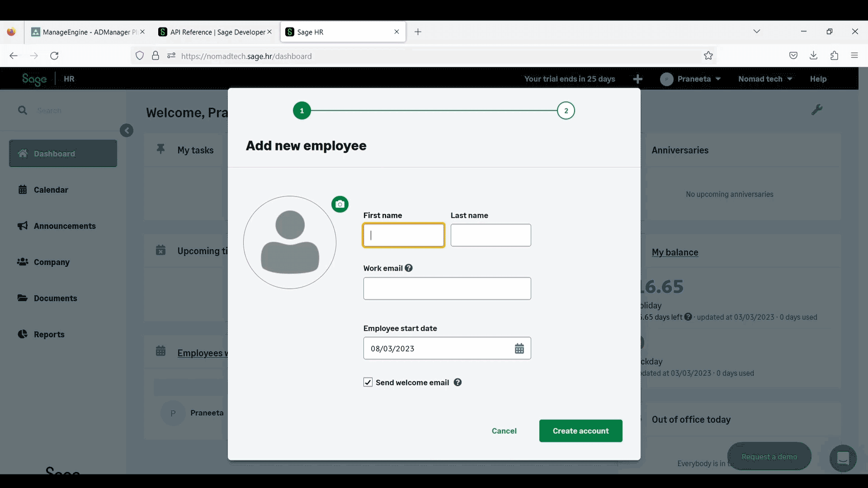Click the Last name input field
This screenshot has width=868, height=488.
click(x=491, y=235)
